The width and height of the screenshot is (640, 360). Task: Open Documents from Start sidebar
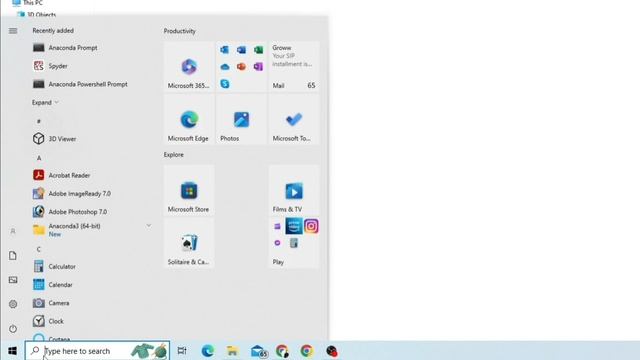[x=13, y=256]
